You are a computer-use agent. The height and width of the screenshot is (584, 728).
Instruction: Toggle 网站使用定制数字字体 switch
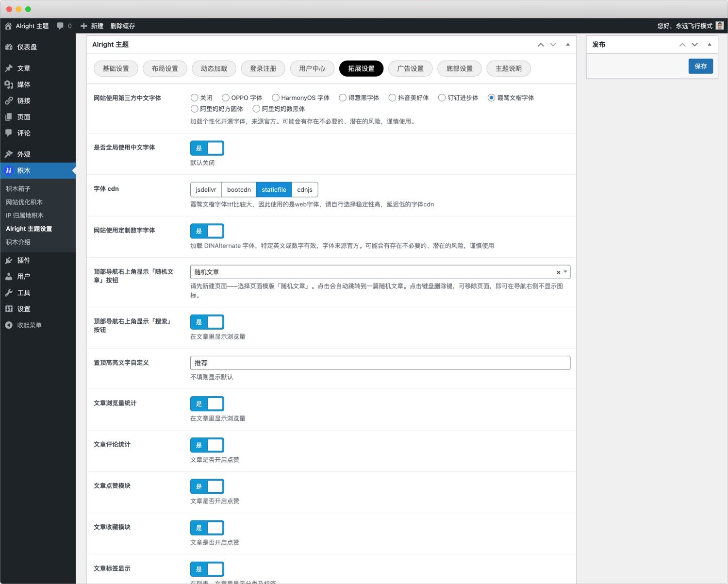[x=207, y=231]
